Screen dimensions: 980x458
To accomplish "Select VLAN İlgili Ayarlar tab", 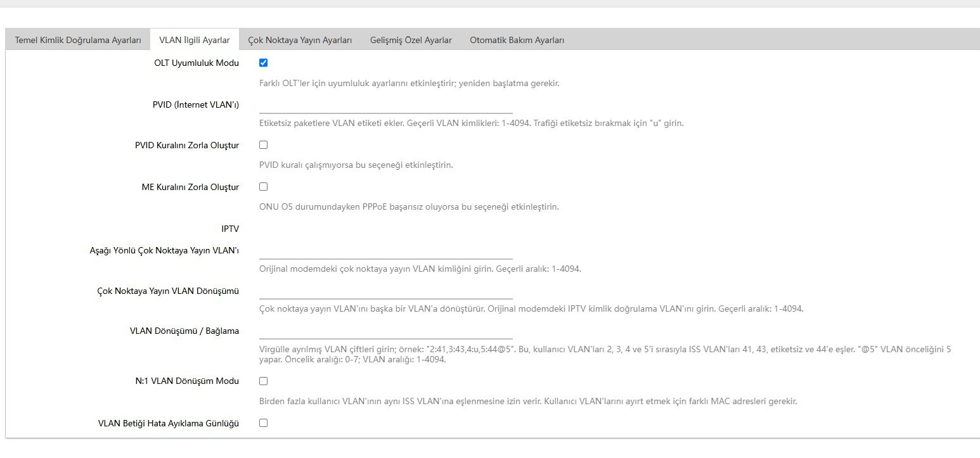I will click(x=195, y=40).
